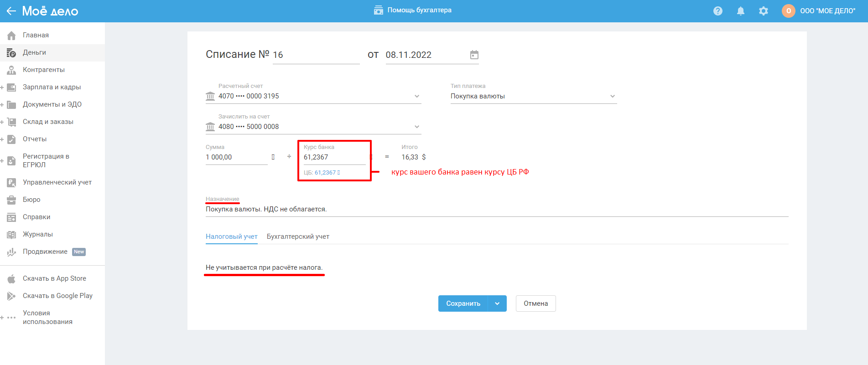Open the calendar date picker icon
868x365 pixels.
point(474,55)
